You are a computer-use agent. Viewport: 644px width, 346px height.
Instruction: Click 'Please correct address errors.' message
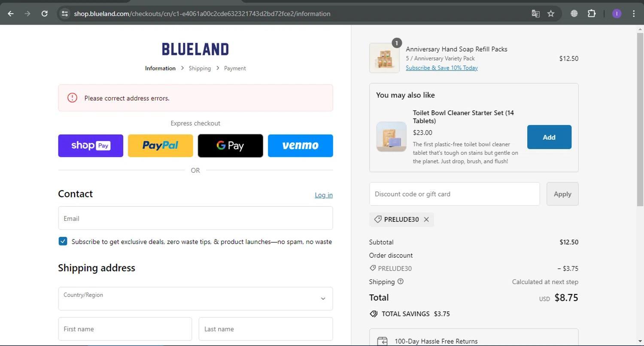[127, 98]
